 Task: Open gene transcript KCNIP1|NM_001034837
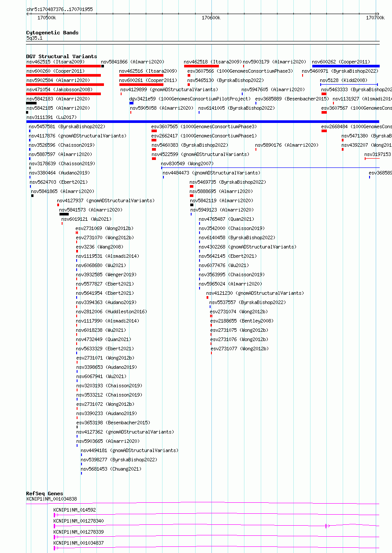tap(79, 543)
